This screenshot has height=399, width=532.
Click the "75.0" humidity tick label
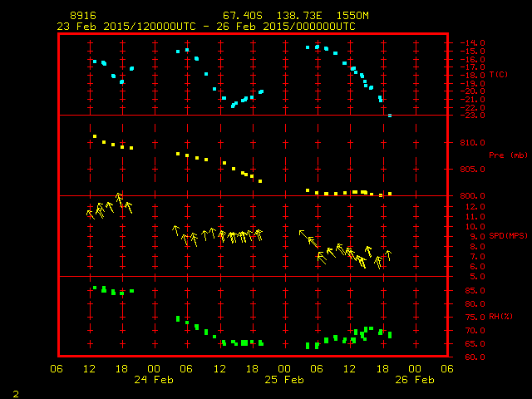pos(475,318)
